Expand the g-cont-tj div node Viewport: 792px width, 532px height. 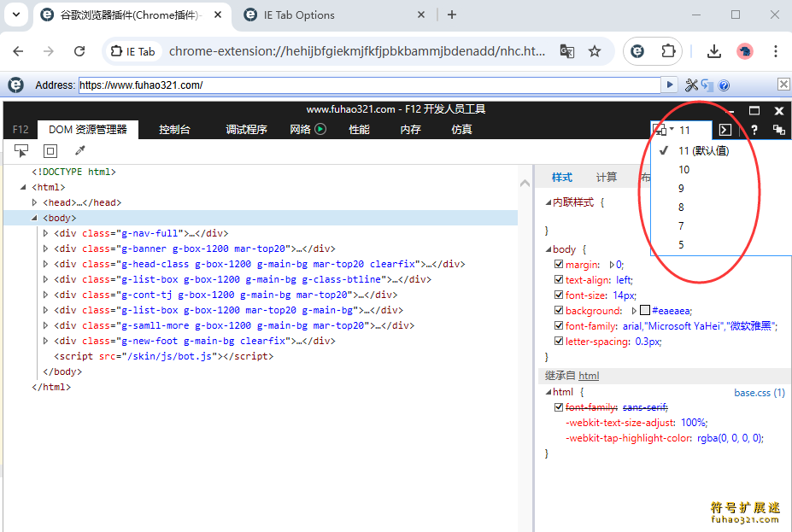45,295
